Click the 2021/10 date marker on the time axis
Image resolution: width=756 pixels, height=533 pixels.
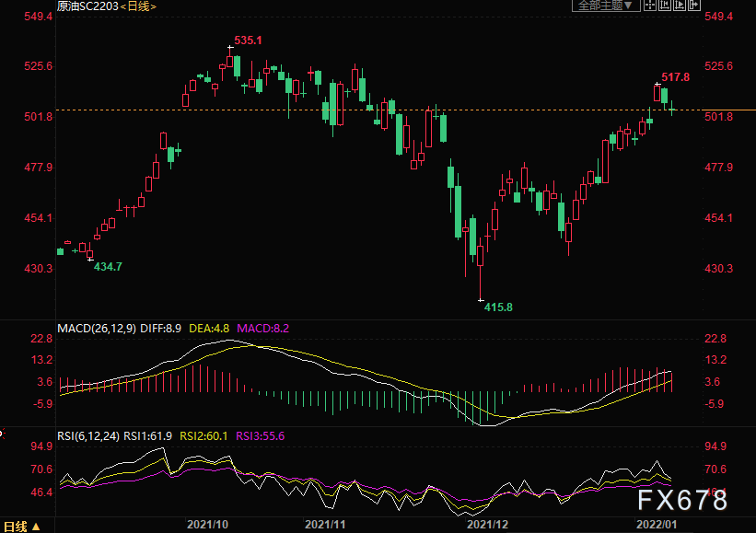(208, 525)
